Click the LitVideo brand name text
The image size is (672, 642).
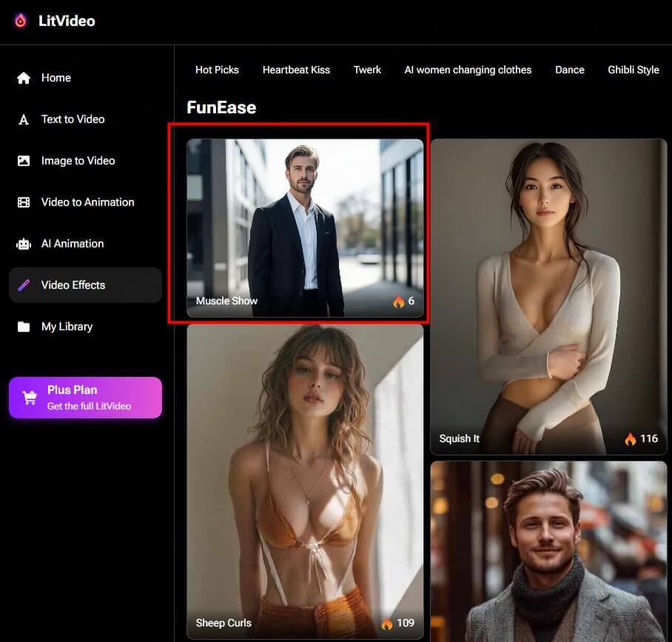click(x=67, y=21)
